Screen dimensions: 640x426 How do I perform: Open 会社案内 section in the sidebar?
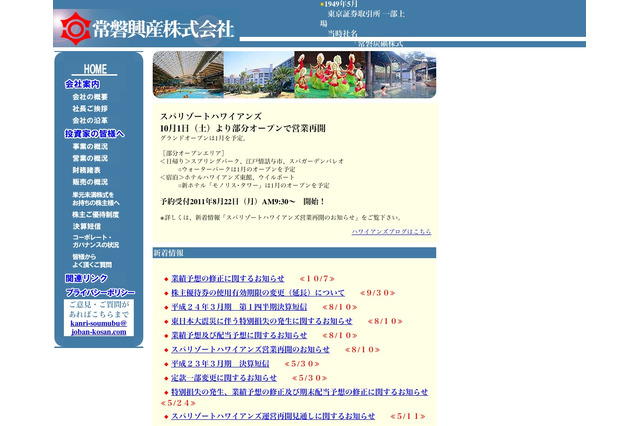tap(82, 84)
